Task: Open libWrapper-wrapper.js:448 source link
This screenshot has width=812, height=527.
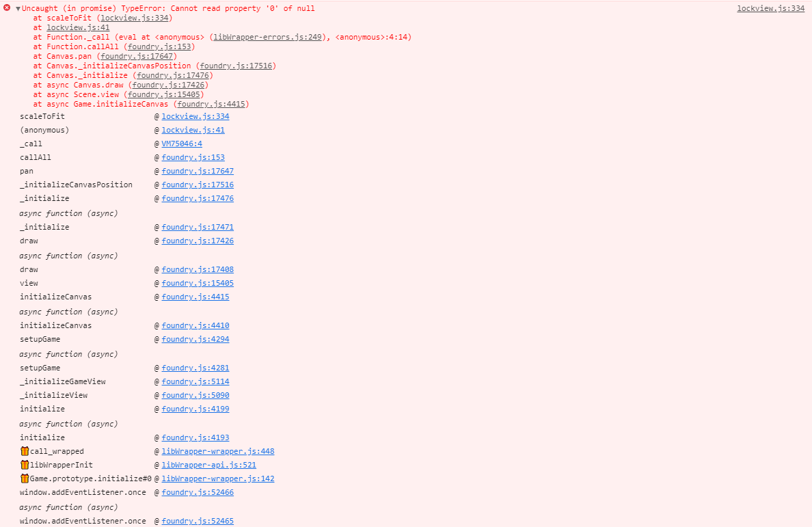Action: 218,451
